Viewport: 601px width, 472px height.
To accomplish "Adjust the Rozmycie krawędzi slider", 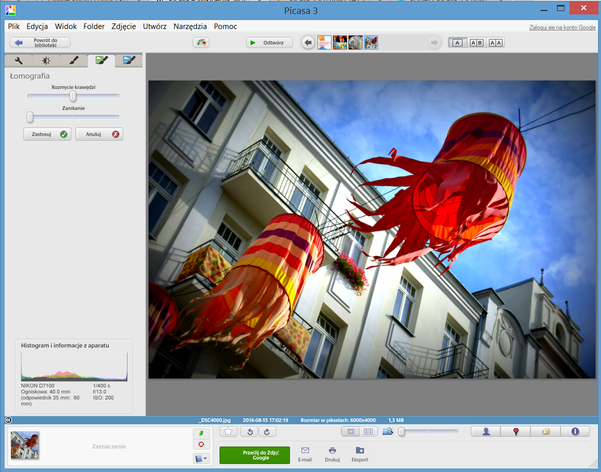I will click(73, 97).
